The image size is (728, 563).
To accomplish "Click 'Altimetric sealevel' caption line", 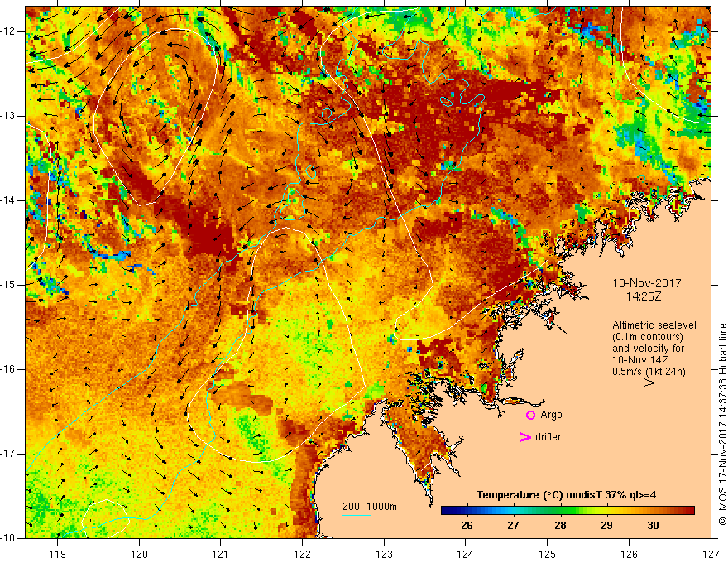I will point(654,325).
